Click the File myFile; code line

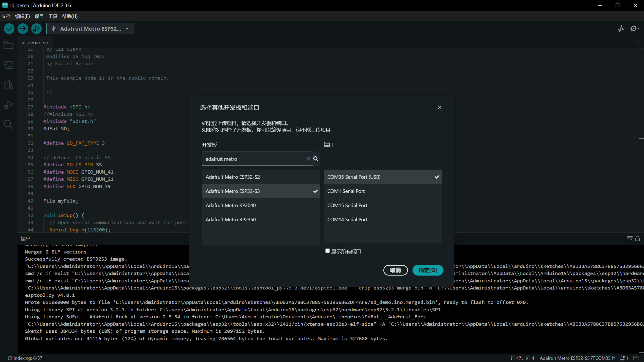pos(61,201)
